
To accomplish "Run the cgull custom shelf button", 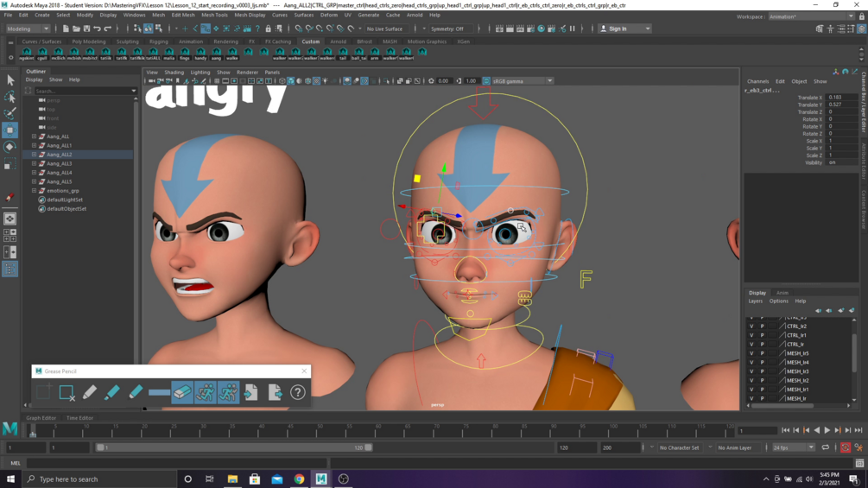I will (x=42, y=53).
